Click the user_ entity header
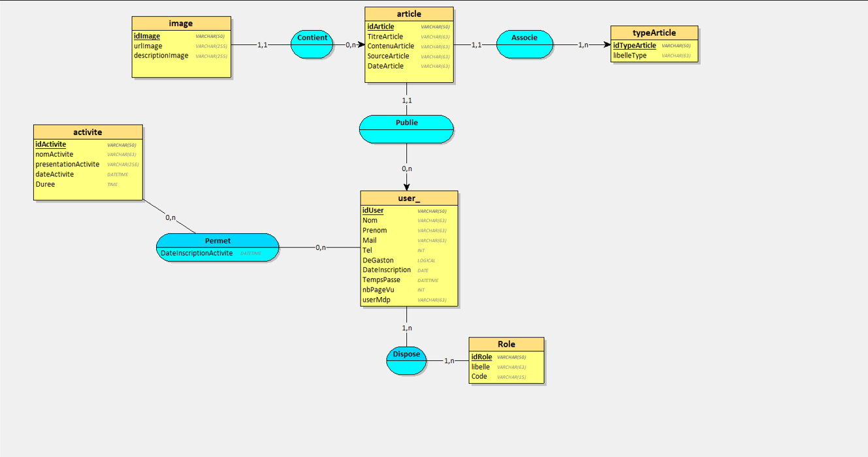 (409, 198)
